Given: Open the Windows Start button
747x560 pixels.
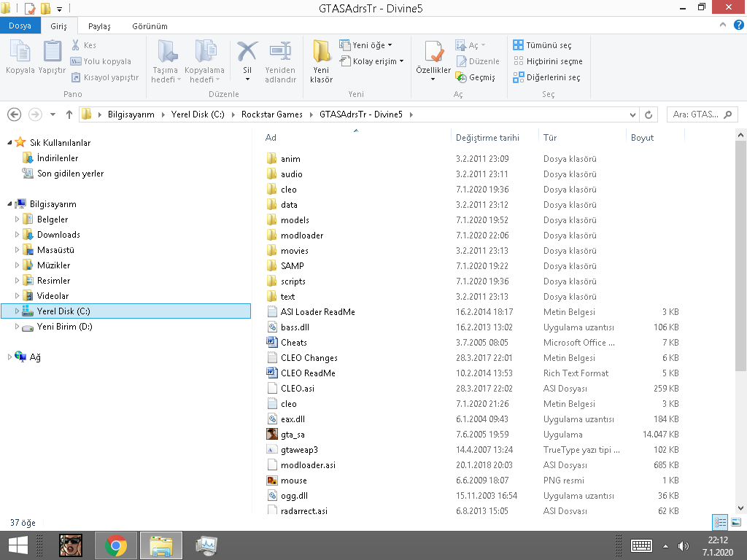Looking at the screenshot, I should [18, 545].
